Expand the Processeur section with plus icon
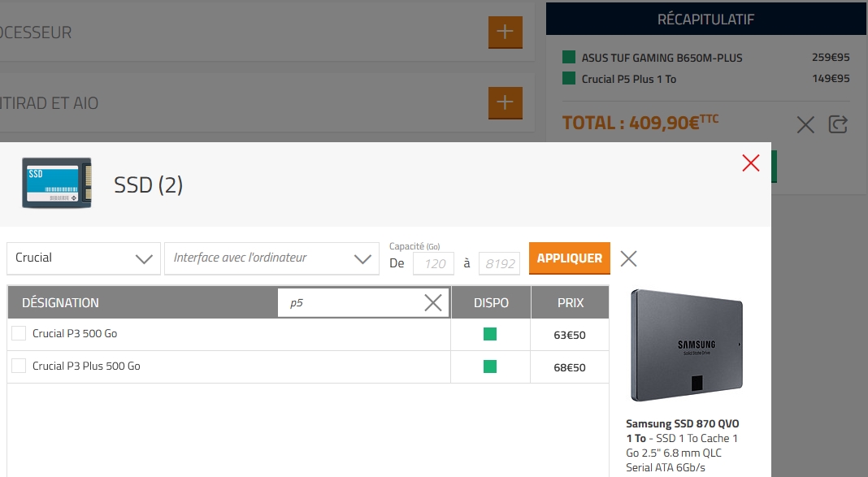This screenshot has width=868, height=477. (505, 32)
